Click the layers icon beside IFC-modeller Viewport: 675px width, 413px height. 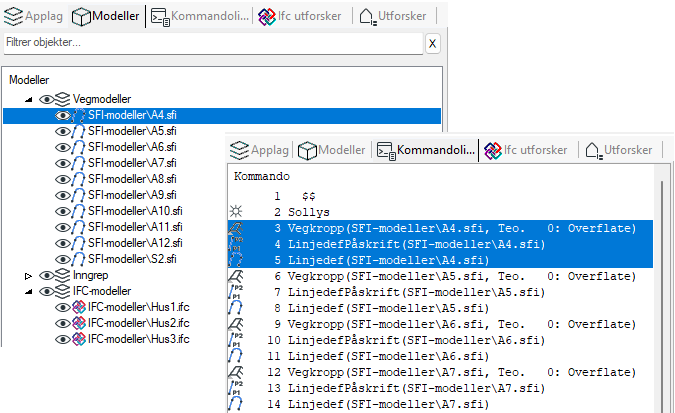click(63, 291)
